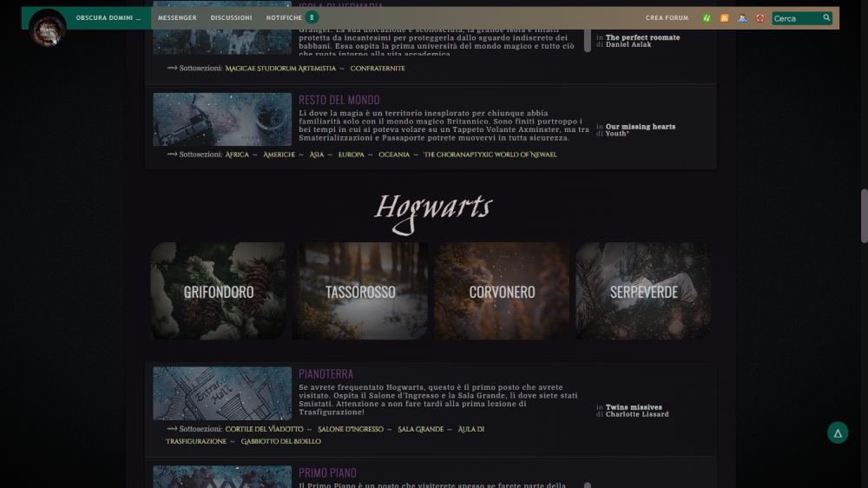Open the Grifondoro house card

click(x=219, y=291)
